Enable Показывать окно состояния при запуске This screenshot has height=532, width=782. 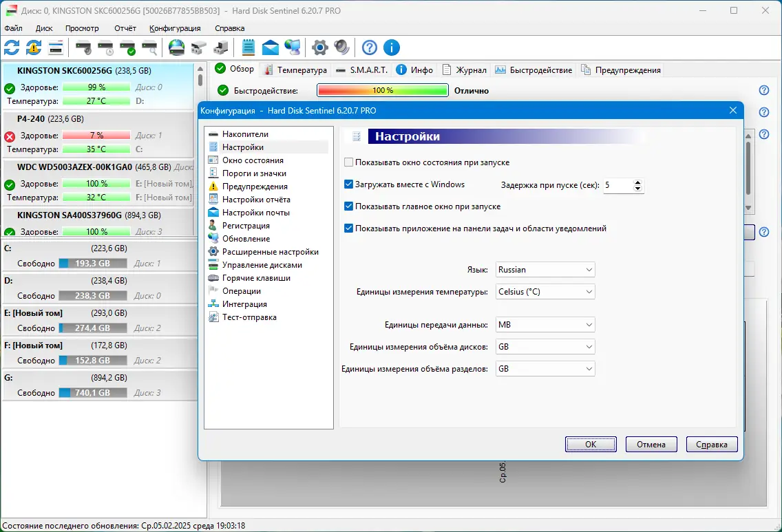point(348,162)
